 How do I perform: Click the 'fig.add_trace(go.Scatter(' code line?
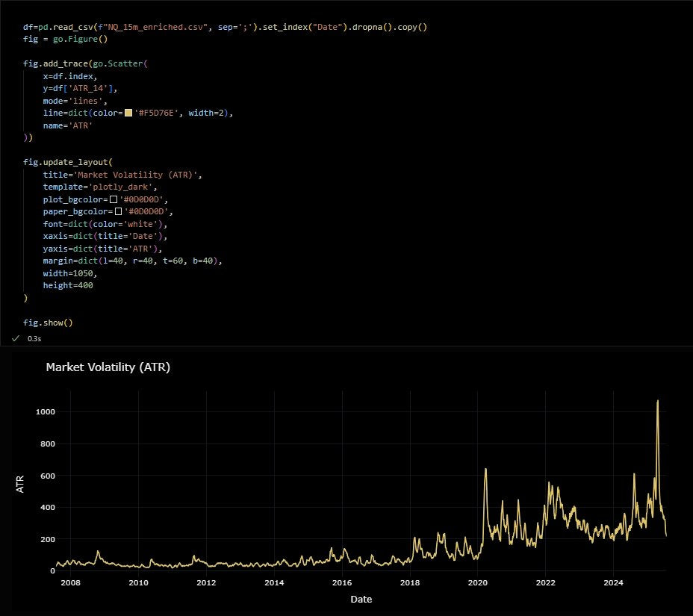click(85, 63)
